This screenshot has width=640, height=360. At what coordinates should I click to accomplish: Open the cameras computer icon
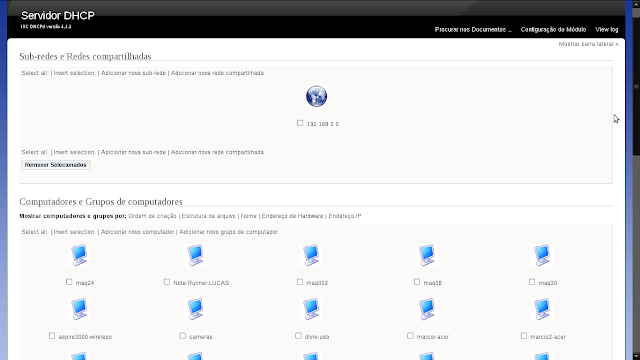tap(195, 309)
